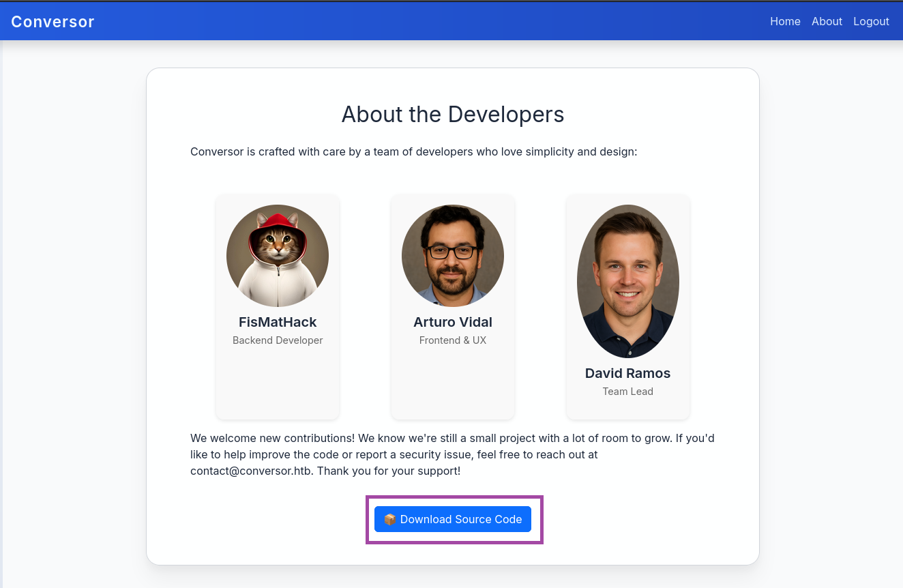Viewport: 903px width, 588px height.
Task: Click the 'Conversor is crafted with care' intro sentence
Action: [x=413, y=151]
